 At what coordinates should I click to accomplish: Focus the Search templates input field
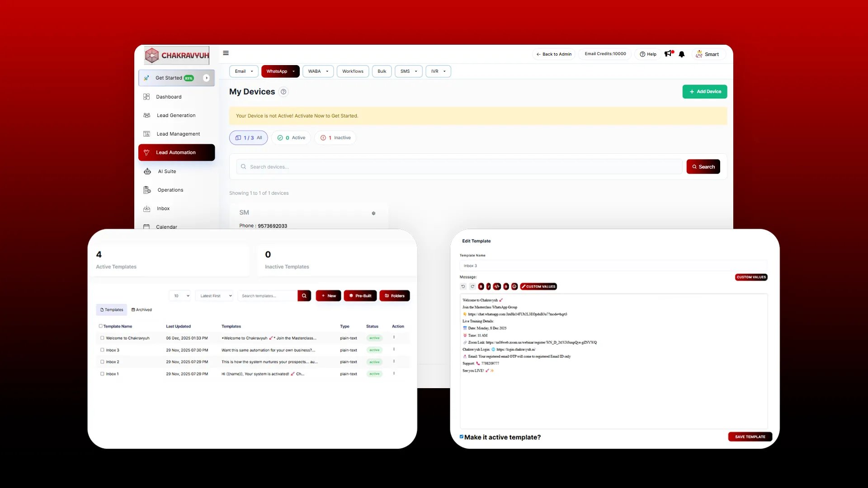268,296
